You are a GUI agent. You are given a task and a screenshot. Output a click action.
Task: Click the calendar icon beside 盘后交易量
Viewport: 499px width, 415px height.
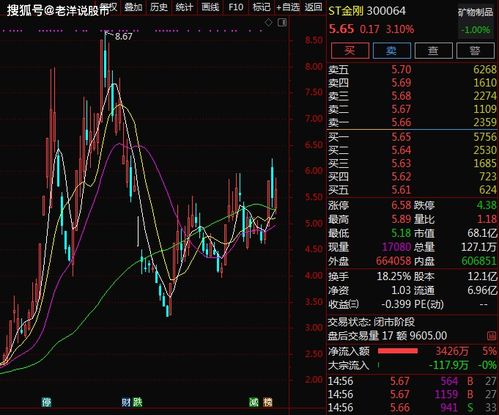coord(491,336)
